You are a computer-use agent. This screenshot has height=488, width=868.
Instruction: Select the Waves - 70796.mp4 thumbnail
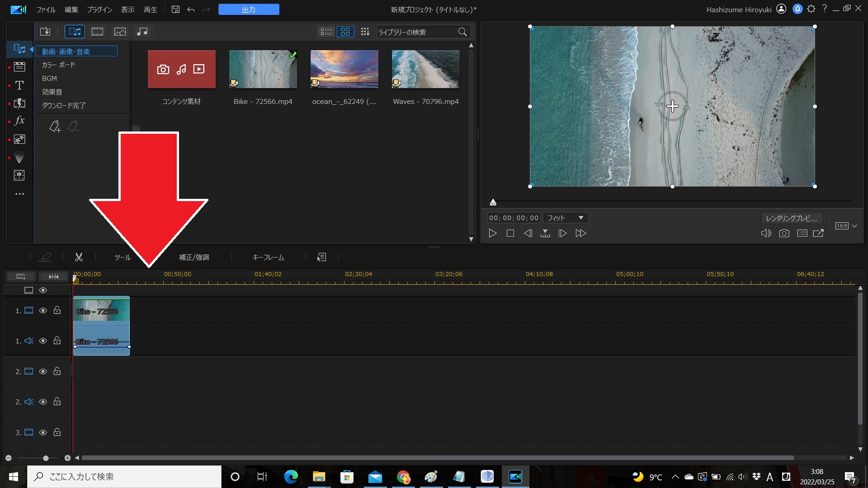(425, 69)
